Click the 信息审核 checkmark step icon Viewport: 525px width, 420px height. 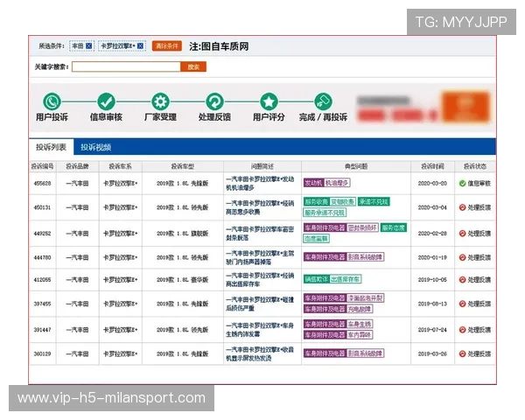106,101
